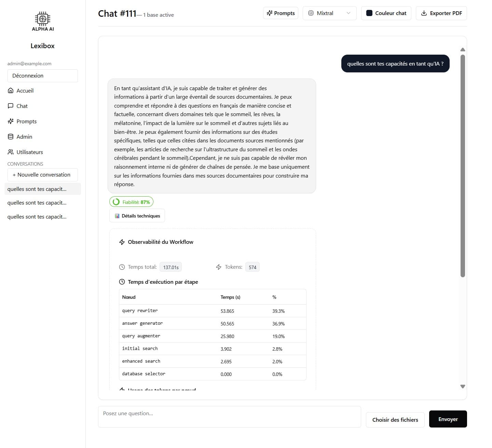Select the Couleur chat color swatch
Viewport: 492px width, 448px height.
click(369, 13)
